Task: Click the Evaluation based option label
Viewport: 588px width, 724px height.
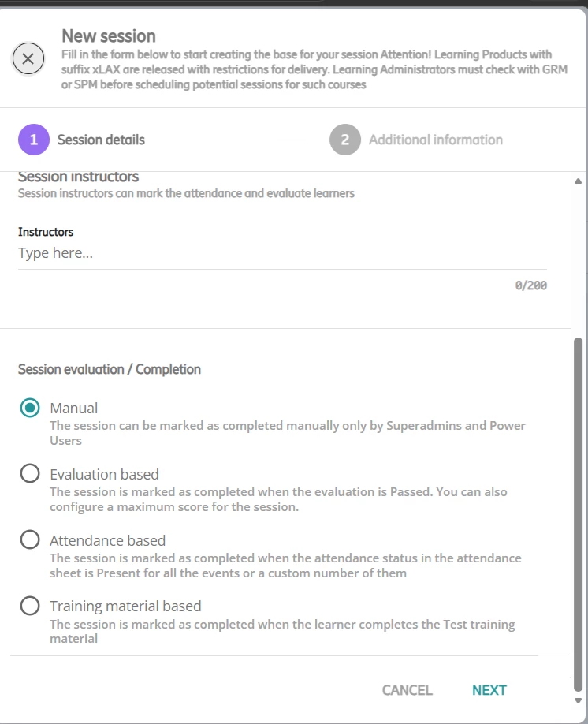Action: pos(104,474)
